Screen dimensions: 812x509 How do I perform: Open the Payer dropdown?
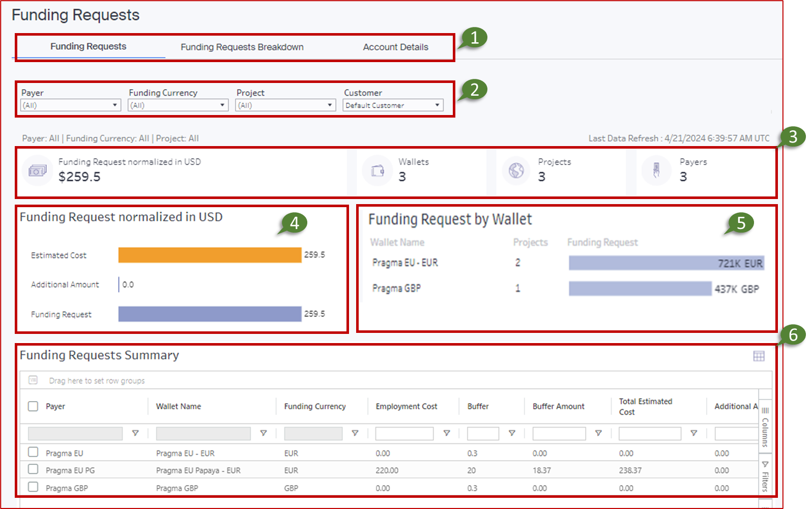click(x=70, y=105)
